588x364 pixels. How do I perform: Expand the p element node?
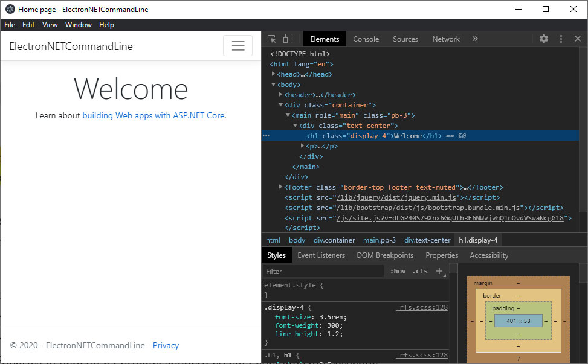302,145
